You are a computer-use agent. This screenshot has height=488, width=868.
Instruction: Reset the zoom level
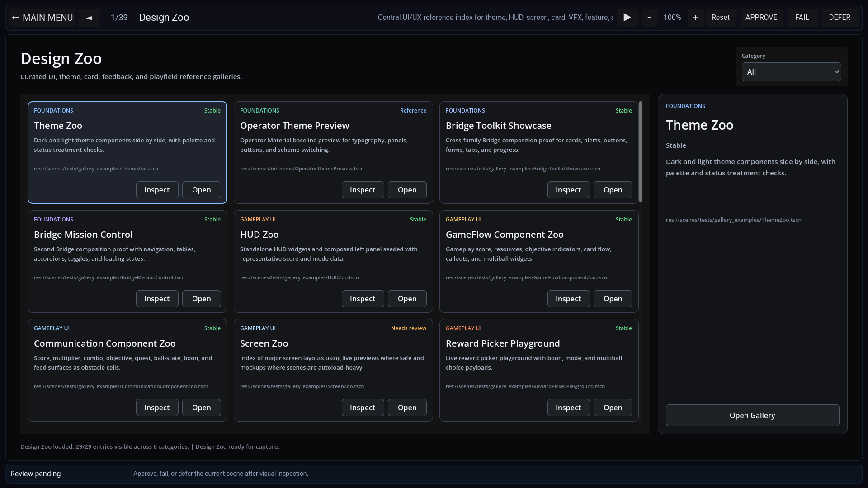pos(721,18)
